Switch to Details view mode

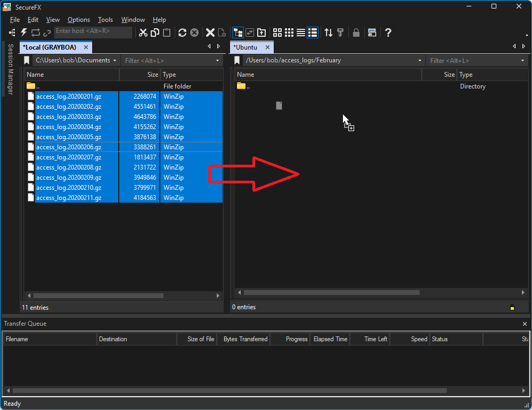313,33
